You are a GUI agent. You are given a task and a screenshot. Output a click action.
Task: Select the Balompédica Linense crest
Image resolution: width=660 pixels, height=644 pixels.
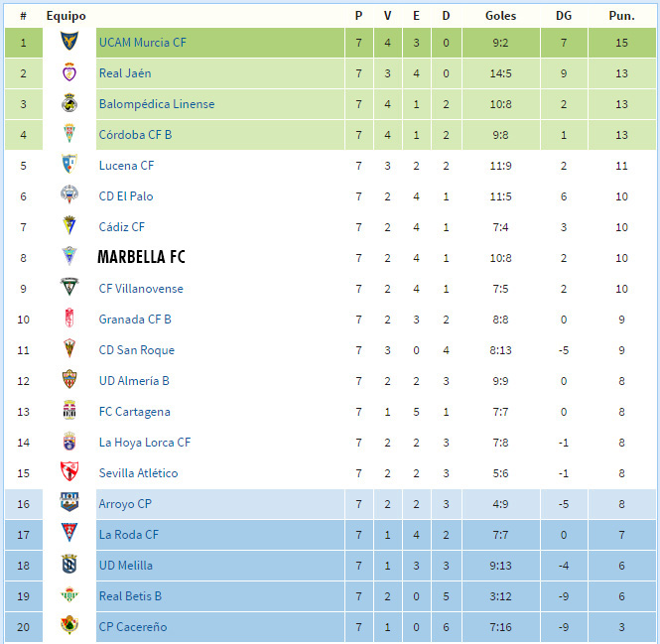69,103
